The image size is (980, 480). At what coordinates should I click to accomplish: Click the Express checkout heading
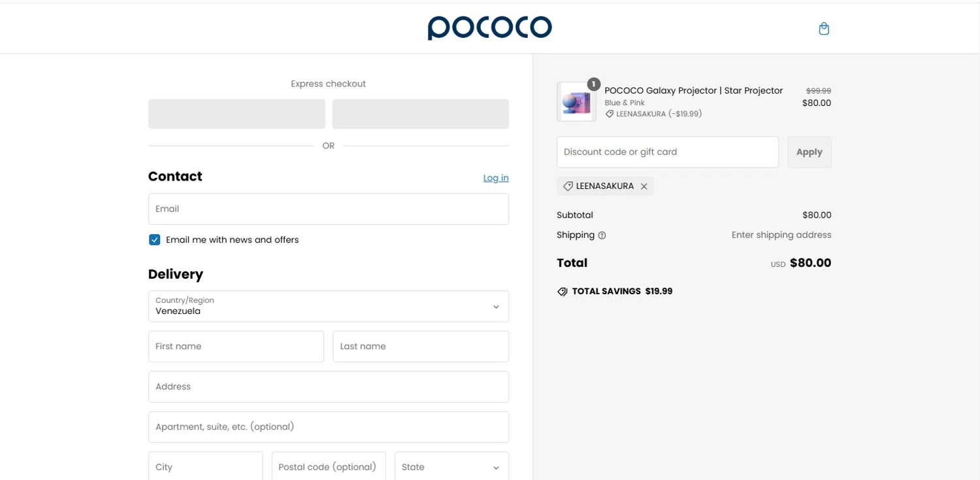coord(328,84)
